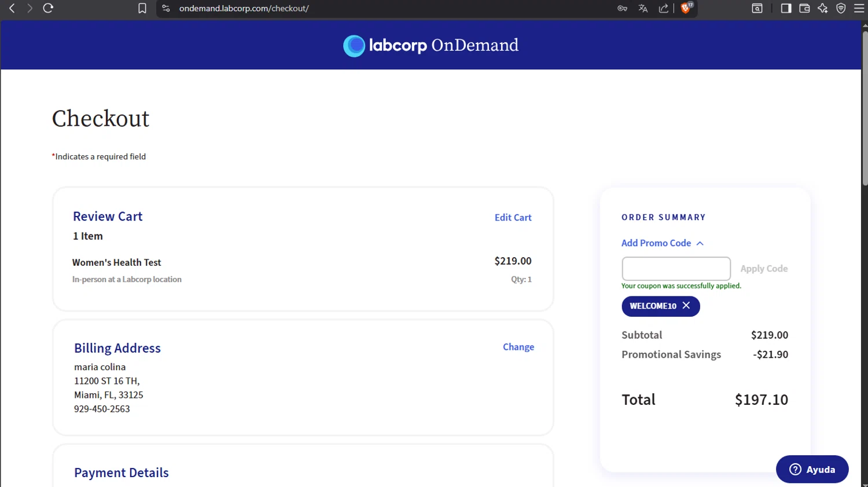Viewport: 868px width, 487px height.
Task: Open Brave Shields lion icon
Action: 686,8
